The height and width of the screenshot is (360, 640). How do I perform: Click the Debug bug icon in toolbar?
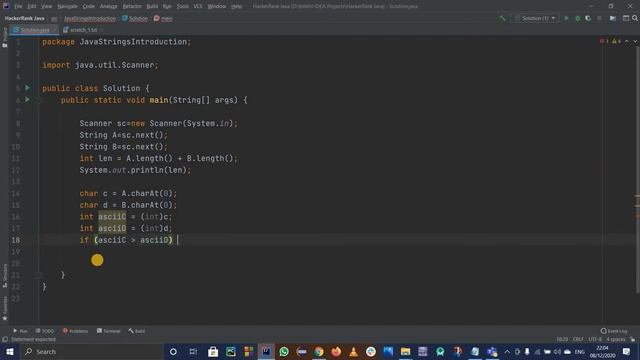577,18
